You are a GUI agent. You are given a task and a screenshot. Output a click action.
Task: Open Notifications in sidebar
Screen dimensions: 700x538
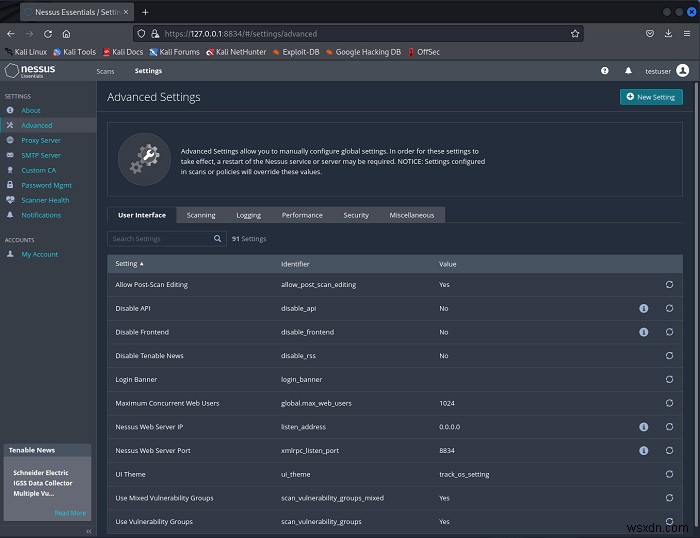[x=41, y=215]
